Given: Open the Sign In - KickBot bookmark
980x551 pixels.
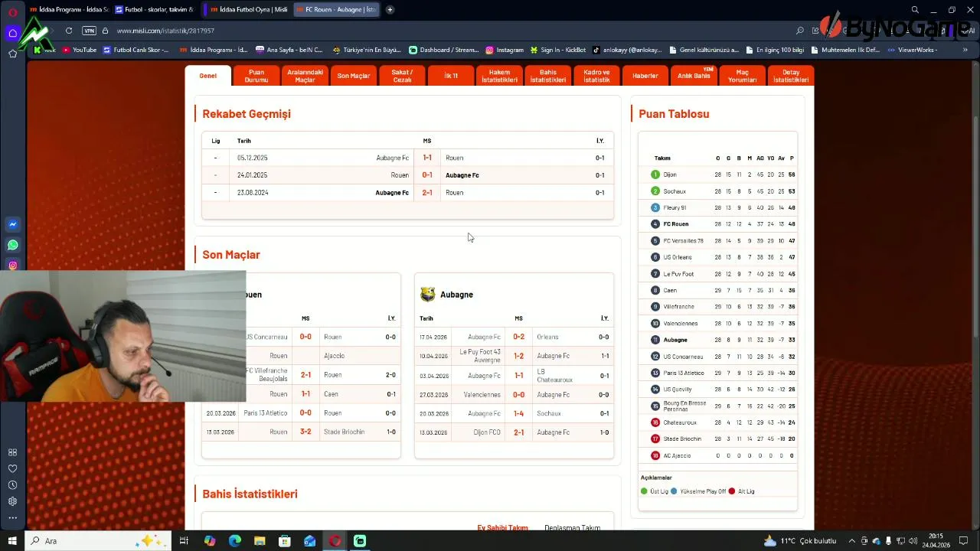Looking at the screenshot, I should pos(557,50).
